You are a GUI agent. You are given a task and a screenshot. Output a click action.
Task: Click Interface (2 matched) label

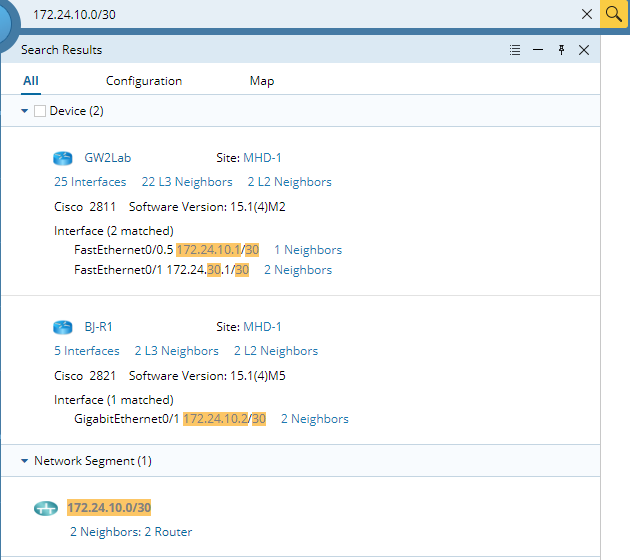pos(114,231)
